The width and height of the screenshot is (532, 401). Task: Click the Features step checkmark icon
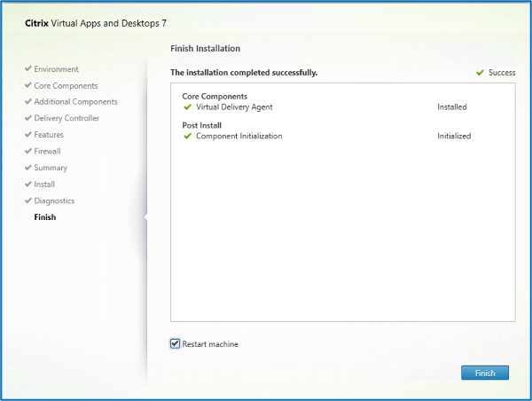28,135
